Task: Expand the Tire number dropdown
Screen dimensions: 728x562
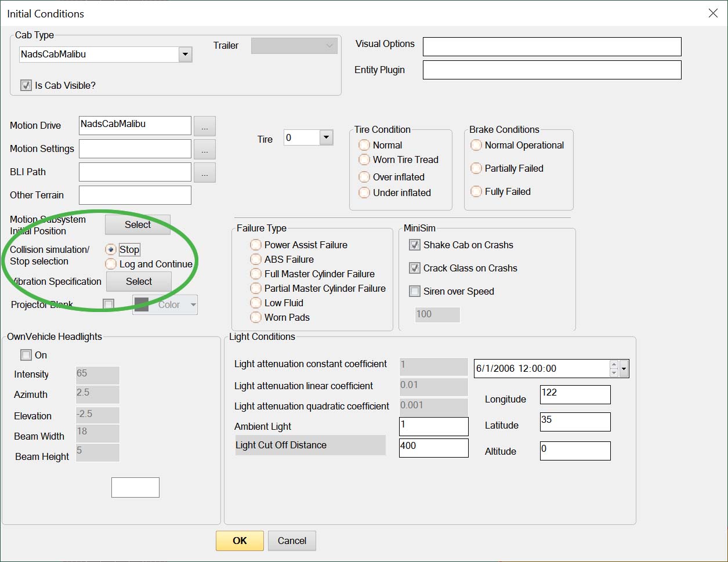Action: point(326,137)
